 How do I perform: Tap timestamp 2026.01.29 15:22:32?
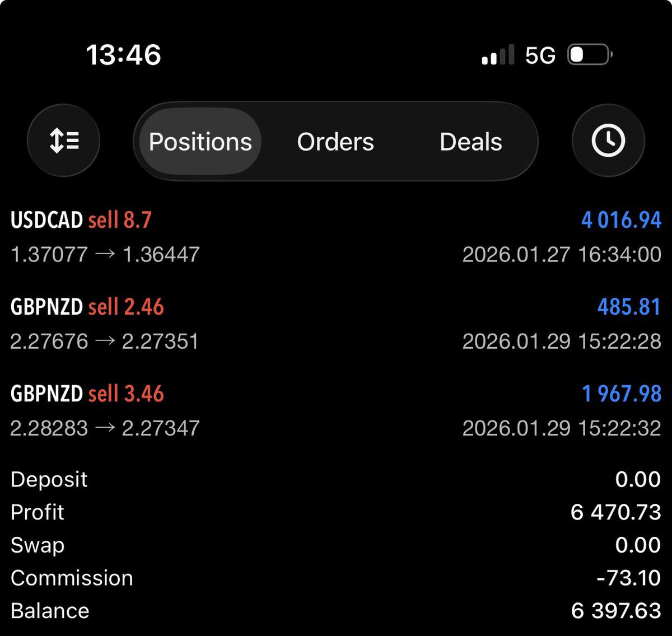point(562,428)
